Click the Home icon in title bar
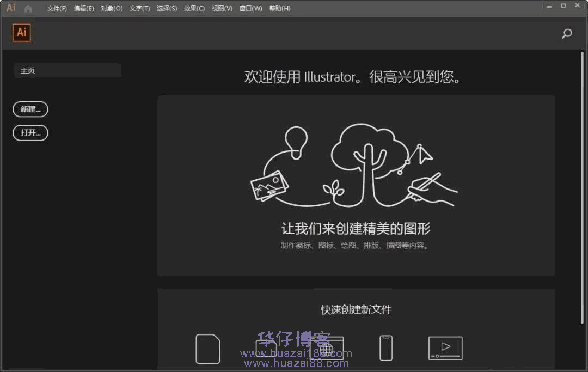 pos(28,8)
